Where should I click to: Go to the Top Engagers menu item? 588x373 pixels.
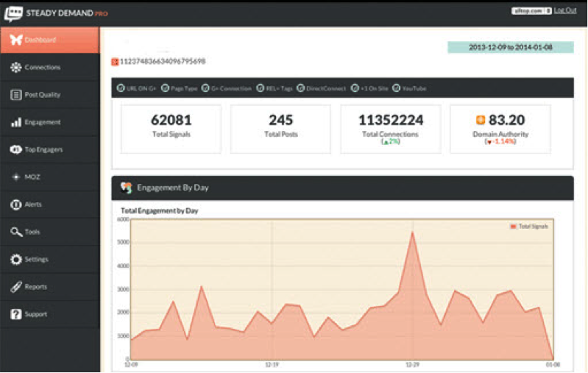pos(50,149)
